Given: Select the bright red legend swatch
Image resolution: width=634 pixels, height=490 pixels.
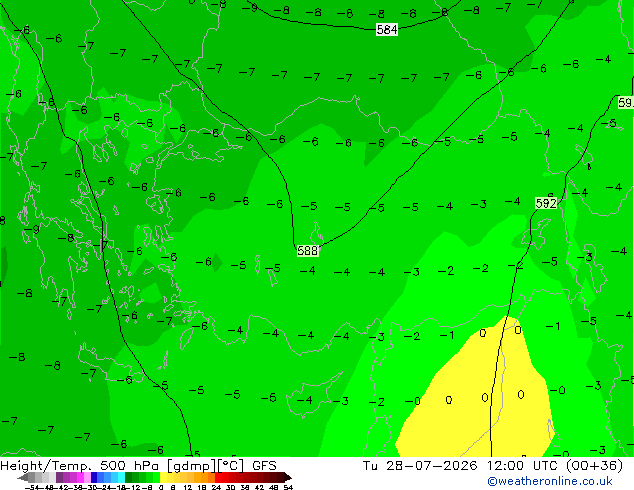Looking at the screenshot, I should pyautogui.click(x=218, y=477).
